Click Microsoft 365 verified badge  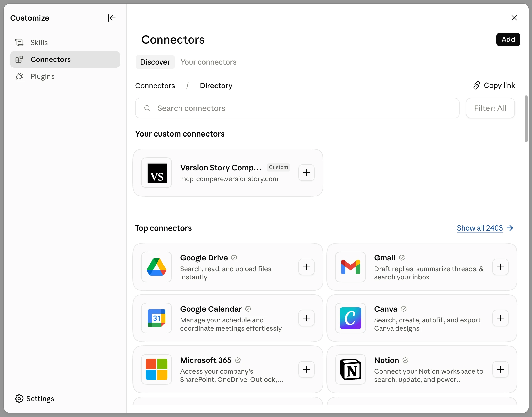[238, 360]
